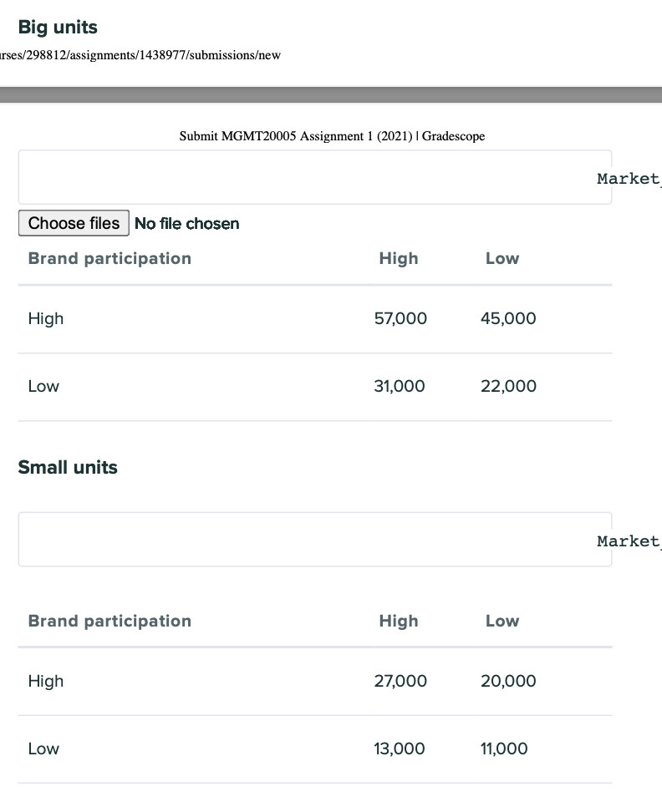This screenshot has width=662, height=812.
Task: Click the Choose files button
Action: point(74,223)
